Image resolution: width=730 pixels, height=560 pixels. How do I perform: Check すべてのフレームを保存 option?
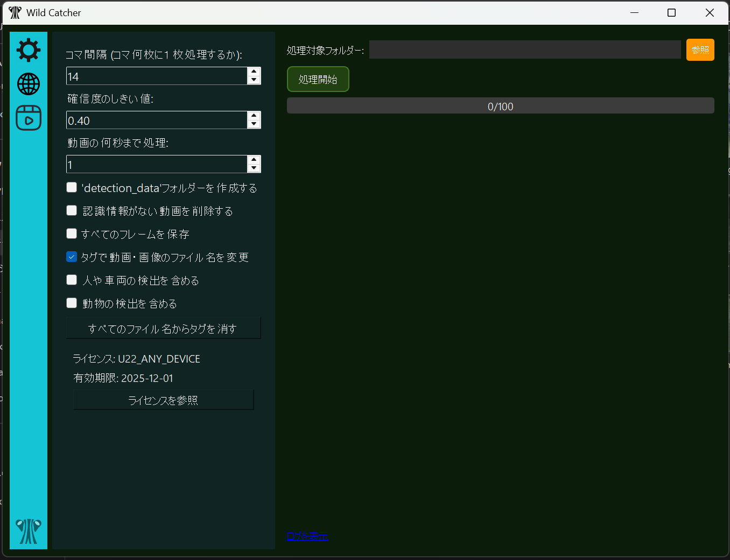tap(72, 233)
